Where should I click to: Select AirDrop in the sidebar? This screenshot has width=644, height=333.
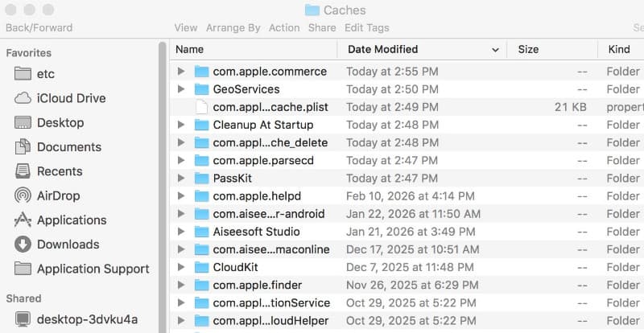[47, 195]
